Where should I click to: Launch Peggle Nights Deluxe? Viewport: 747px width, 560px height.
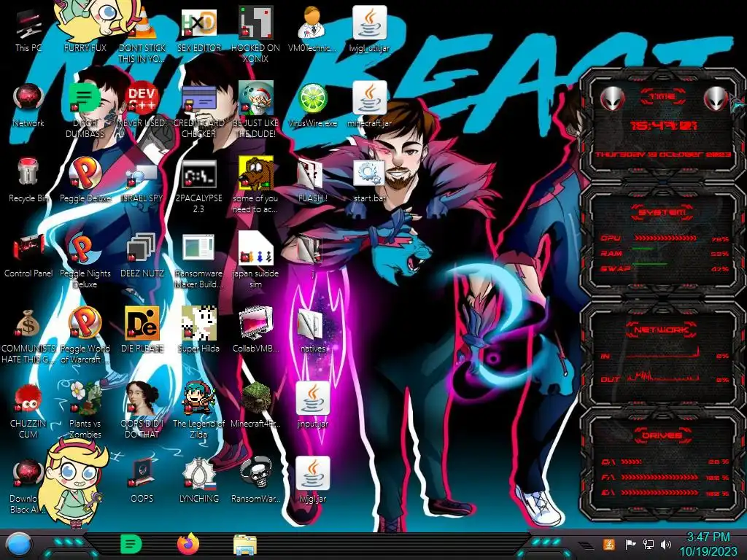point(85,248)
